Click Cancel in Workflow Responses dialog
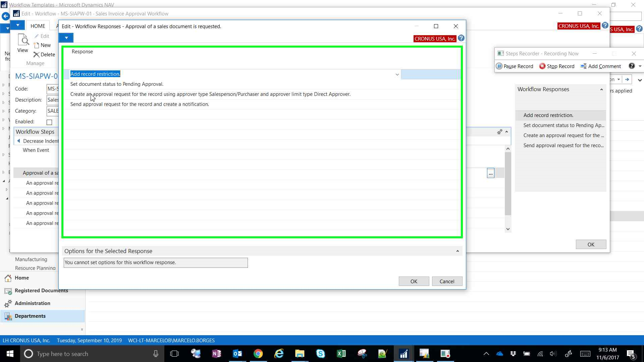This screenshot has height=362, width=644. 447,282
